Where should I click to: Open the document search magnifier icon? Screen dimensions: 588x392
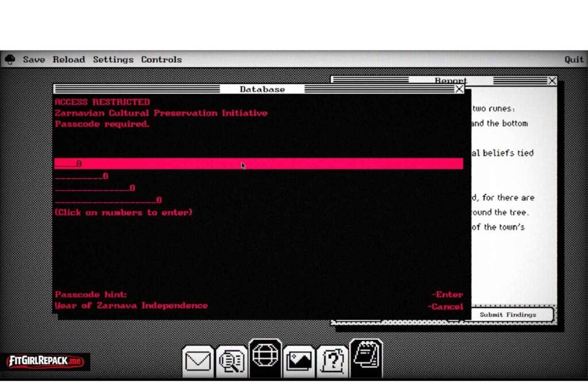[231, 361]
